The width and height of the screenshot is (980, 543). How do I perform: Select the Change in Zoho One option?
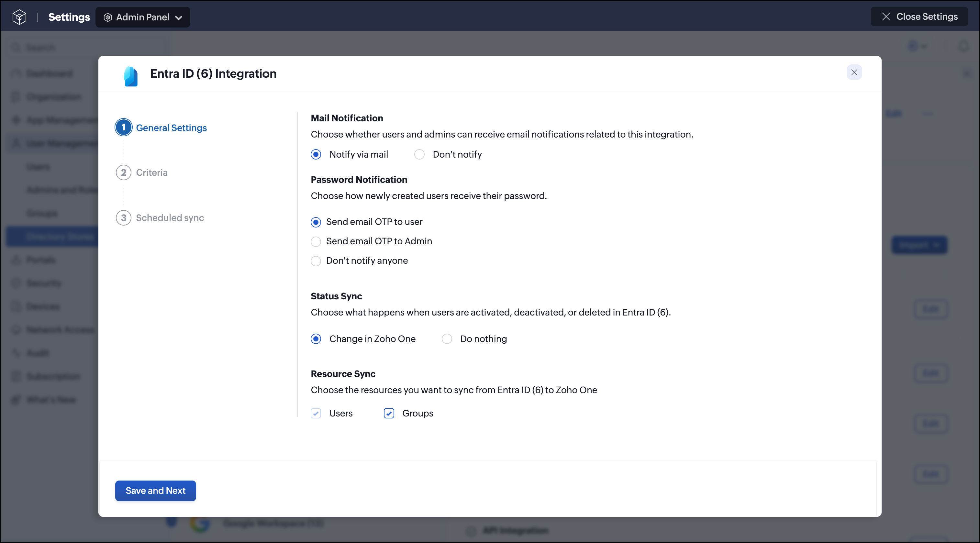316,339
